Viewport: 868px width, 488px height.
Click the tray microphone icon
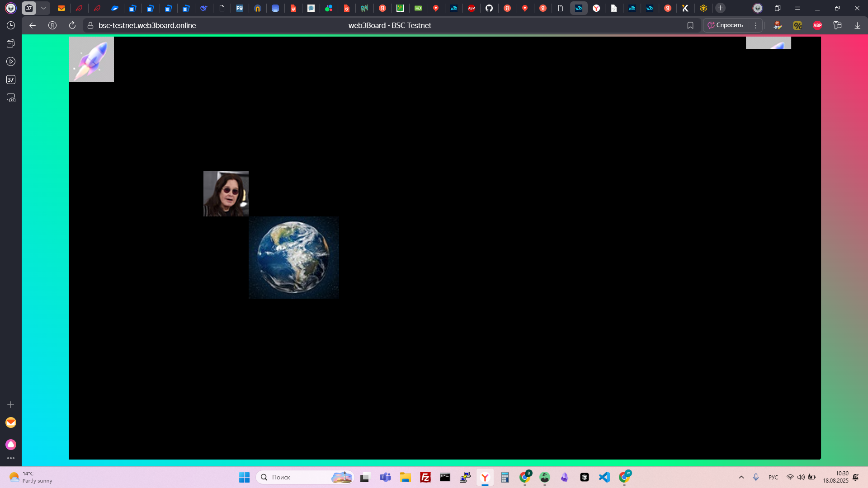pos(756,477)
